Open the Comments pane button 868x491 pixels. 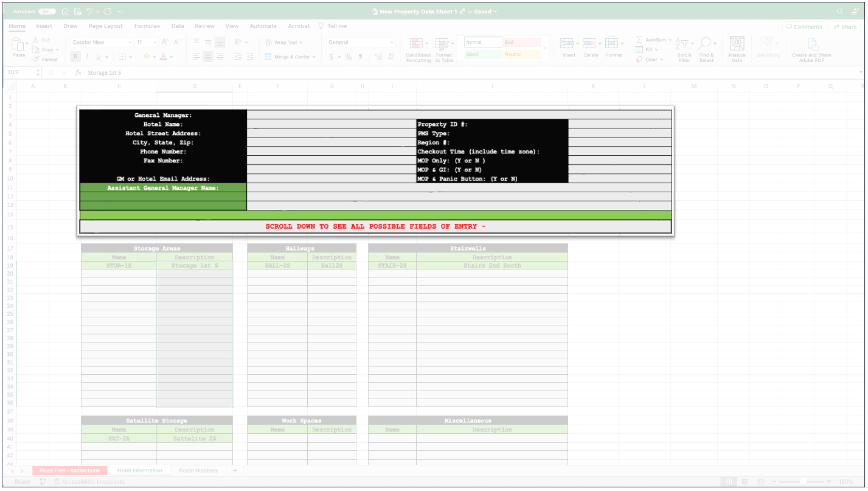coord(804,27)
